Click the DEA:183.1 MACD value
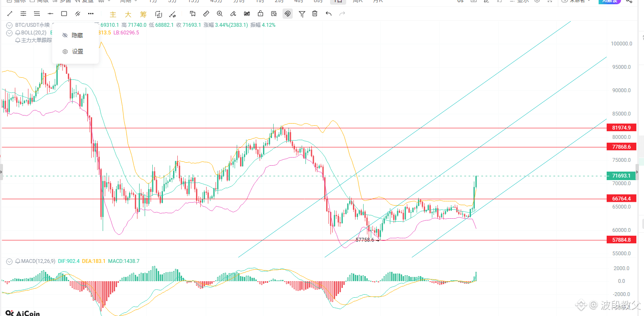Image resolution: width=644 pixels, height=316 pixels. pyautogui.click(x=93, y=261)
